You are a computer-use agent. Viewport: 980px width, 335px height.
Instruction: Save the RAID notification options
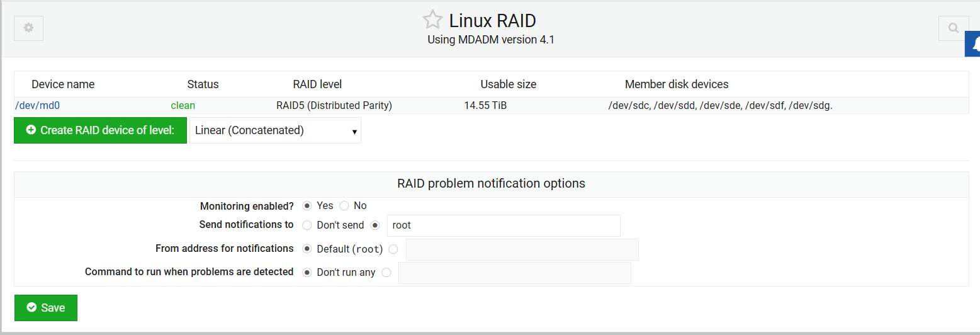click(x=46, y=308)
